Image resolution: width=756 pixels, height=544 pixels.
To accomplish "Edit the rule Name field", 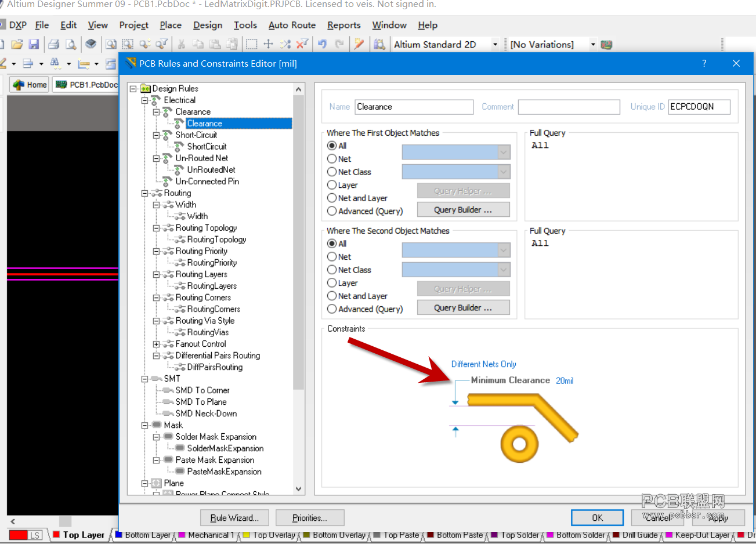I will 414,107.
